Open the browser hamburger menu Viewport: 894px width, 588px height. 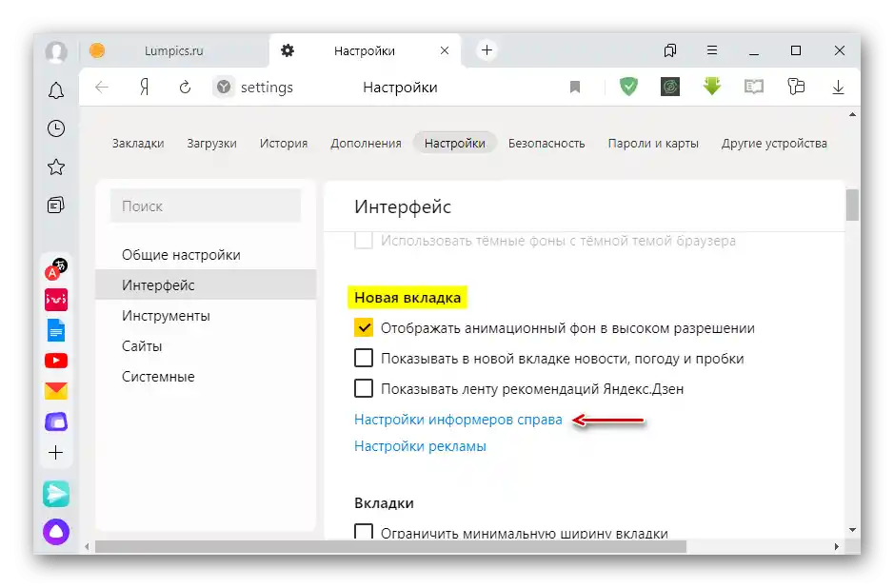tap(711, 50)
